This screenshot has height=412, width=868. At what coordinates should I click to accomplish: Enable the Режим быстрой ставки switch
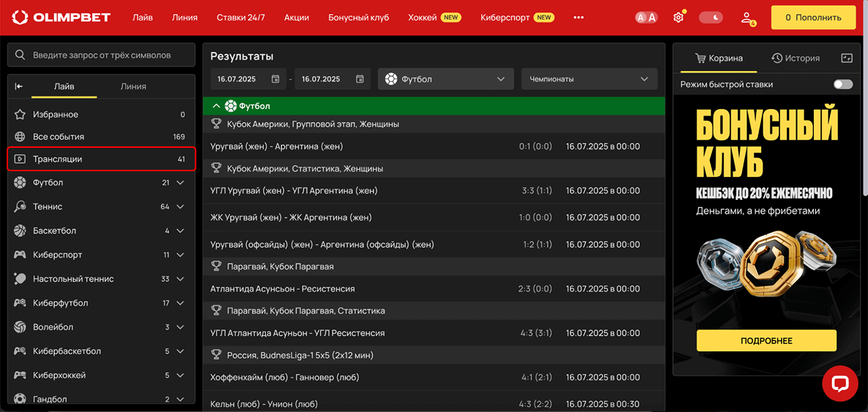click(x=842, y=84)
